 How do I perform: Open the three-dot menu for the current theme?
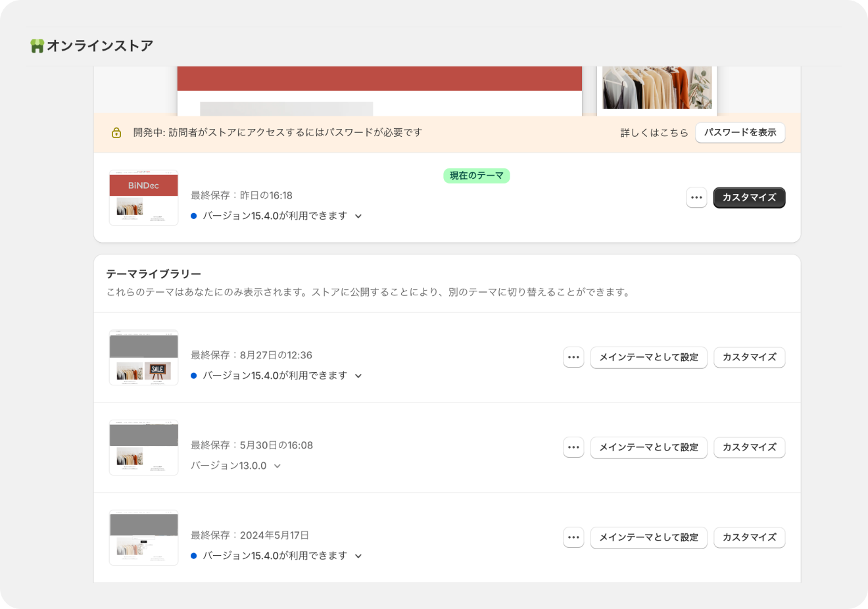[x=696, y=197]
